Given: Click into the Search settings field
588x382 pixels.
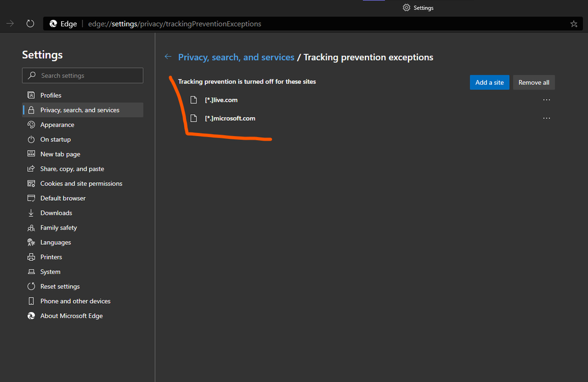Looking at the screenshot, I should (82, 75).
